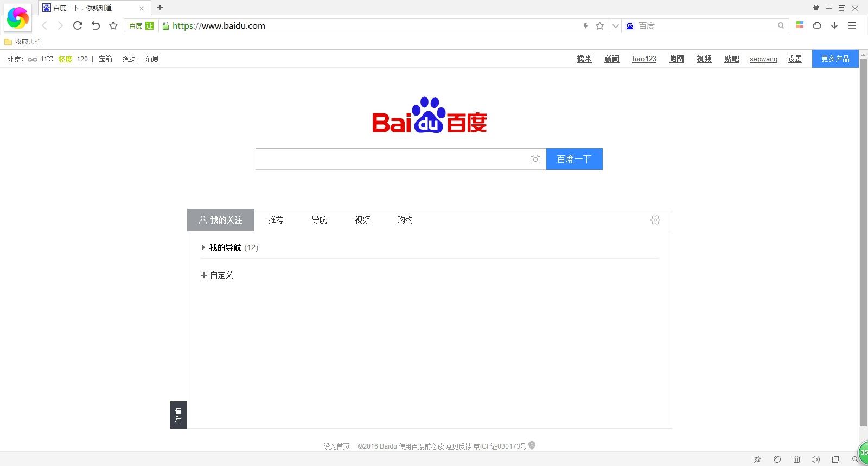Open 贴吧 link
This screenshot has width=868, height=466.
731,59
